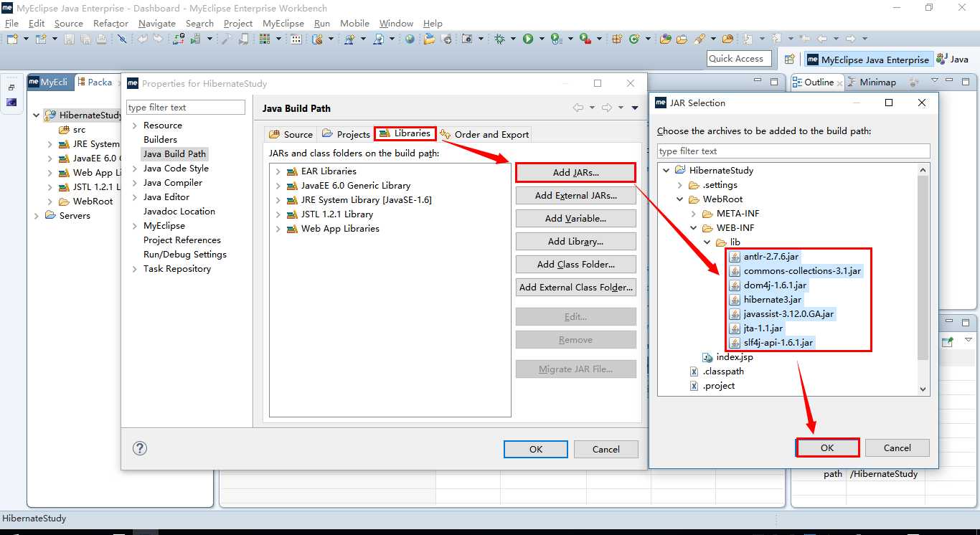The height and width of the screenshot is (535, 980).
Task: Click the Debug bug icon in toolbar
Action: tap(499, 39)
